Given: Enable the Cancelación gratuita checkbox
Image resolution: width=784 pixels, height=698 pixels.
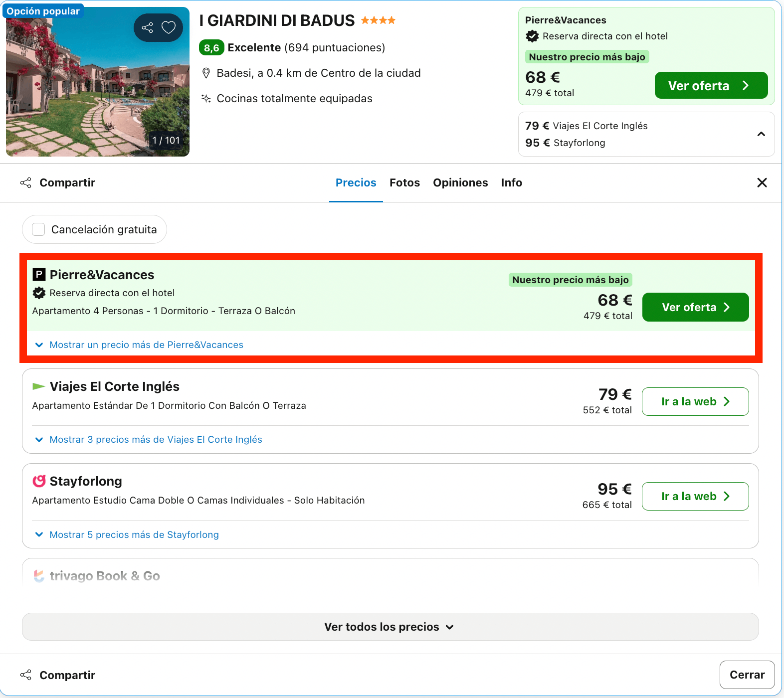Looking at the screenshot, I should click(38, 229).
